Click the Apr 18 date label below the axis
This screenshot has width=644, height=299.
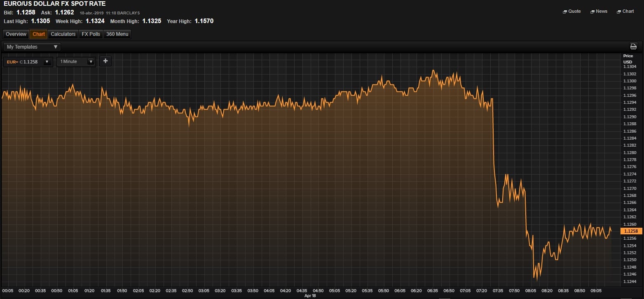[x=310, y=296]
